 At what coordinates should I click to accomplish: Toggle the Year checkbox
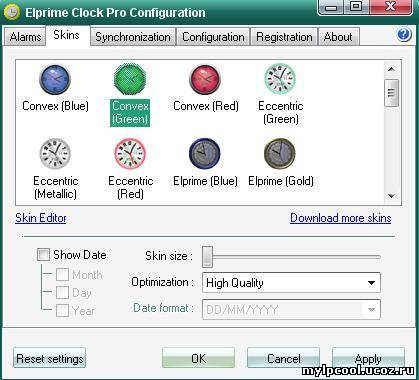(x=62, y=311)
